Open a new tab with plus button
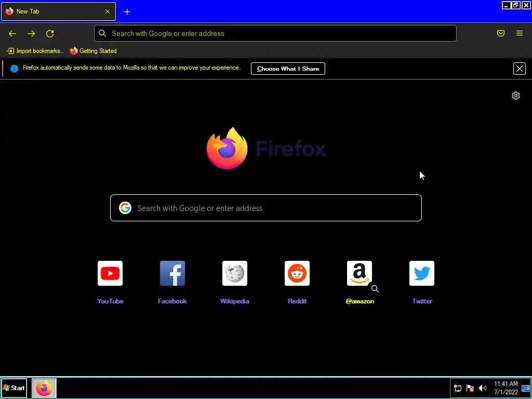Screen dimensions: 532x399 (x=127, y=12)
